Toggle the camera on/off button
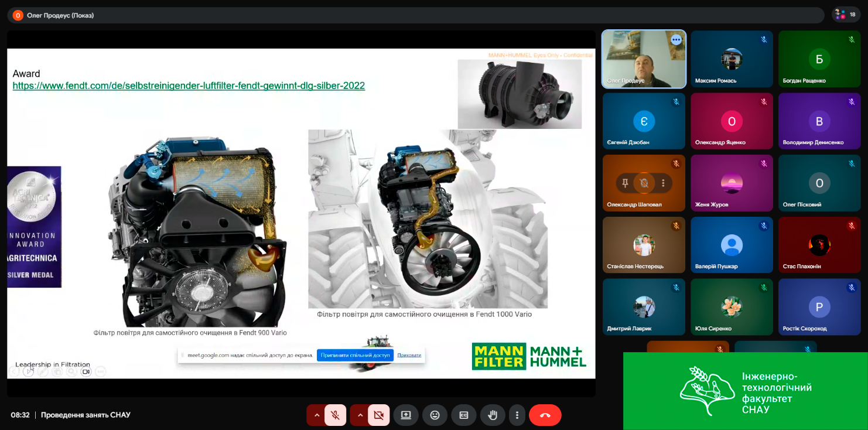The image size is (868, 430). pos(378,415)
